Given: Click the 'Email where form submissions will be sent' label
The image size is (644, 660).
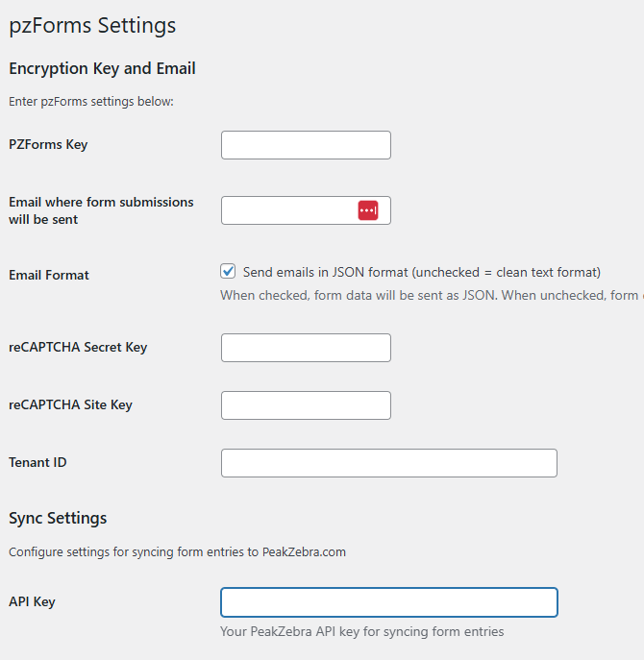Looking at the screenshot, I should 101,210.
